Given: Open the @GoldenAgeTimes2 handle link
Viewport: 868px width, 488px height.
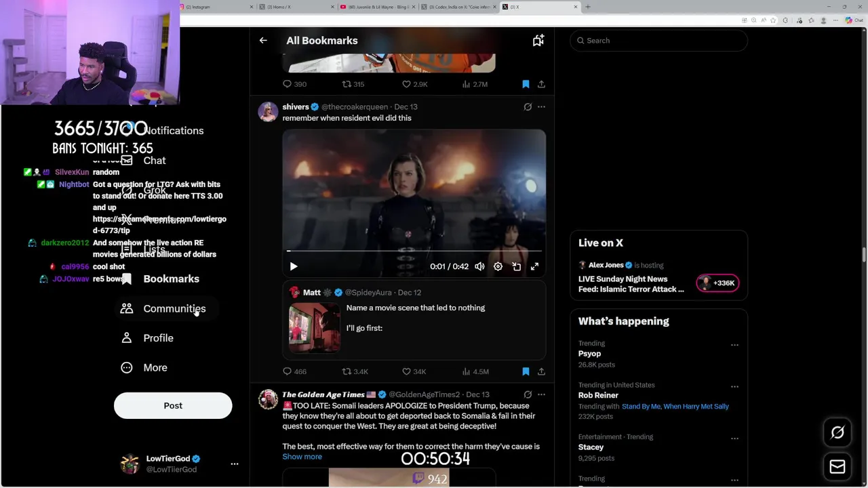Looking at the screenshot, I should pyautogui.click(x=424, y=394).
